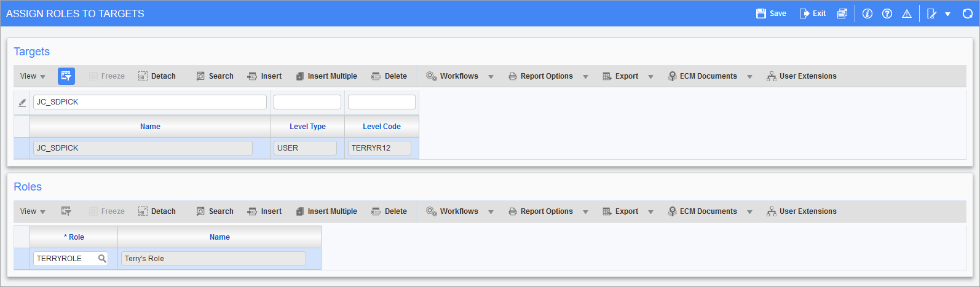Image resolution: width=980 pixels, height=287 pixels.
Task: Sort Roles table by Name column header
Action: (219, 237)
